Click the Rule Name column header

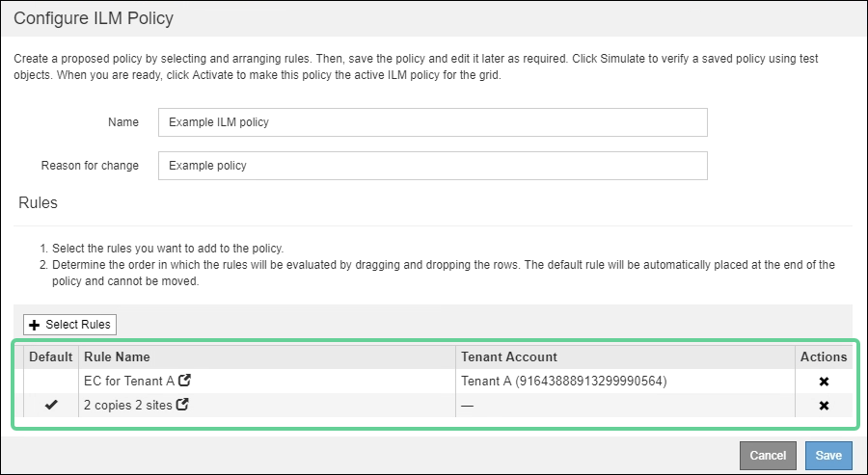click(x=118, y=356)
